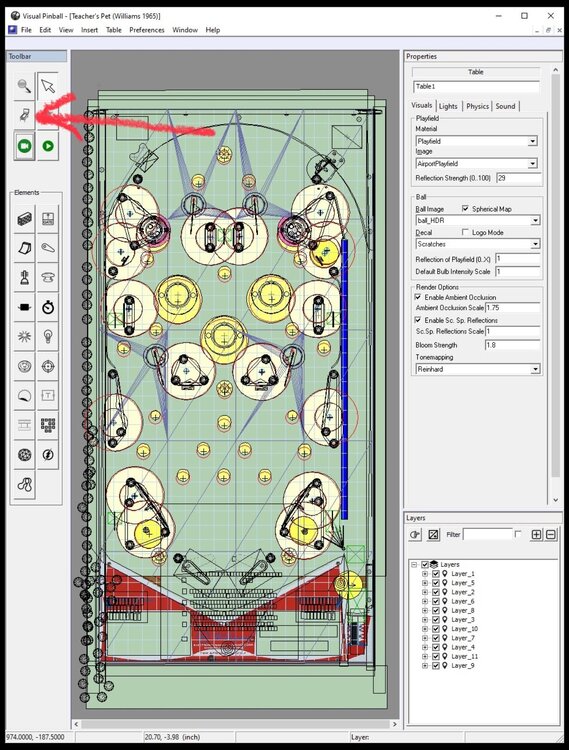Disable Enable Sc. Sp. Reflections checkbox

coord(418,320)
